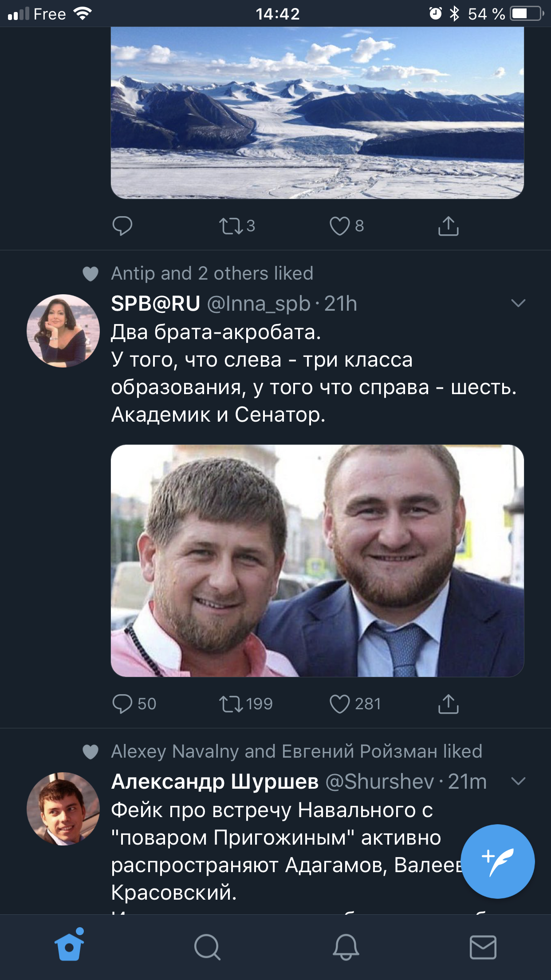Open the Messages tab

click(483, 946)
